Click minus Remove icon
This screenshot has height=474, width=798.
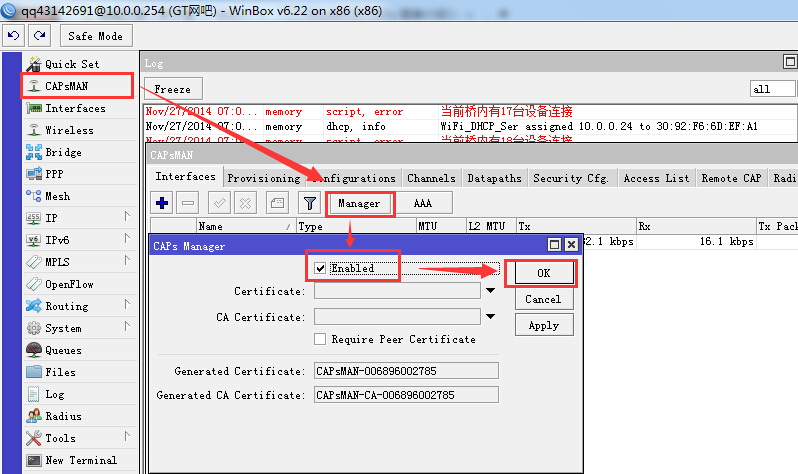[188, 203]
